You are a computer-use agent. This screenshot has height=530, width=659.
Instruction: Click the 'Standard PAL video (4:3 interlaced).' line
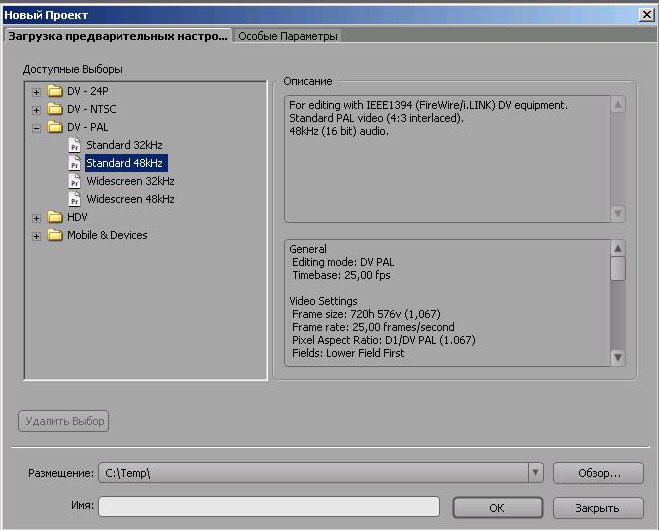pyautogui.click(x=376, y=118)
